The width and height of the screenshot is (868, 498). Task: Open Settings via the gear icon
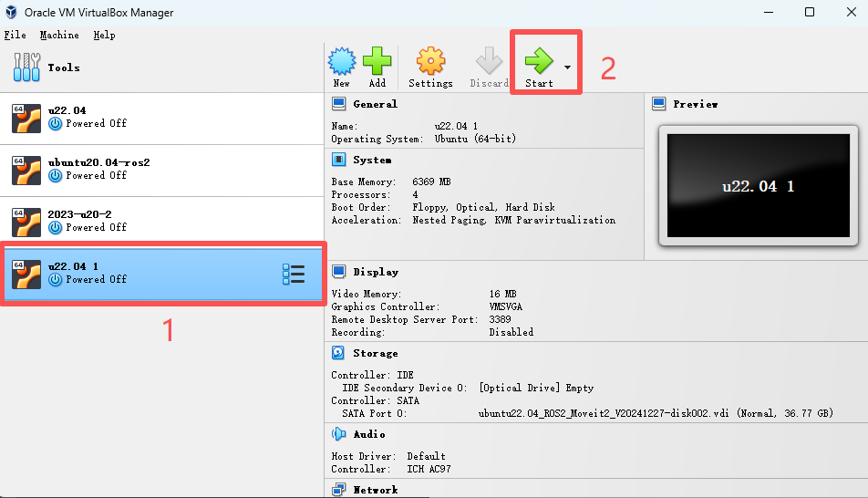430,63
